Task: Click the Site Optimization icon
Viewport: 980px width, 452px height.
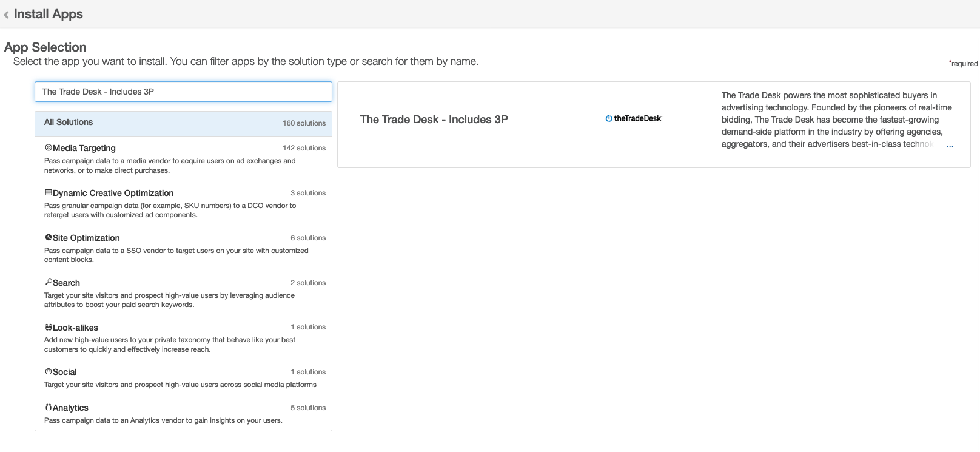Action: tap(49, 237)
